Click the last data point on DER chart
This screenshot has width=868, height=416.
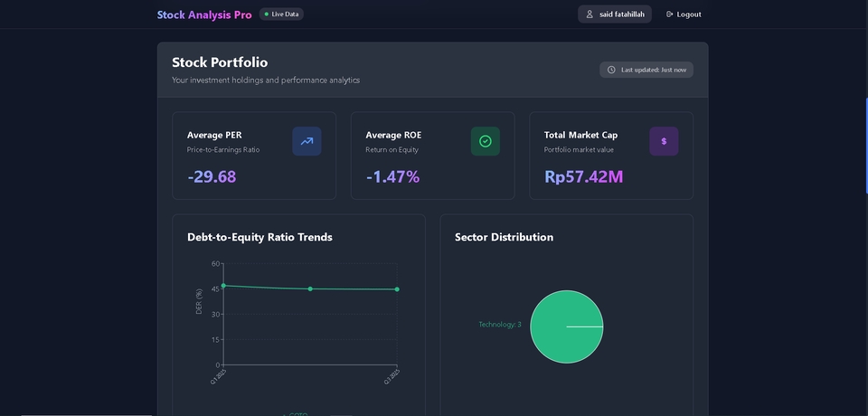[x=397, y=289]
